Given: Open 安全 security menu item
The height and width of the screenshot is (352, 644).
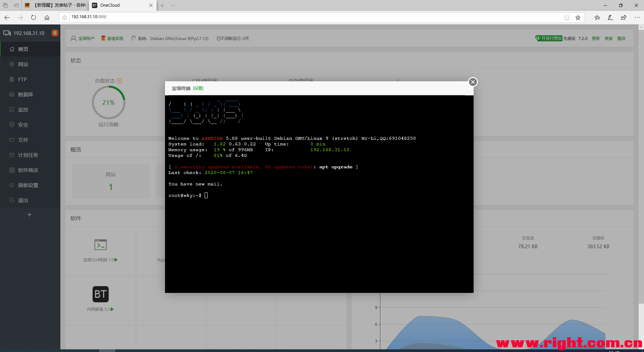Looking at the screenshot, I should (x=30, y=125).
